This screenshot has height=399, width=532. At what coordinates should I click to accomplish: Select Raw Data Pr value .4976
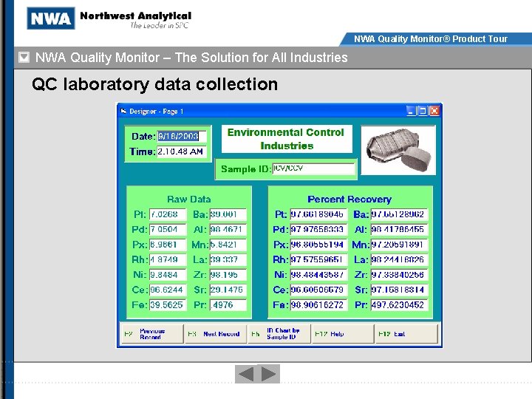click(228, 304)
